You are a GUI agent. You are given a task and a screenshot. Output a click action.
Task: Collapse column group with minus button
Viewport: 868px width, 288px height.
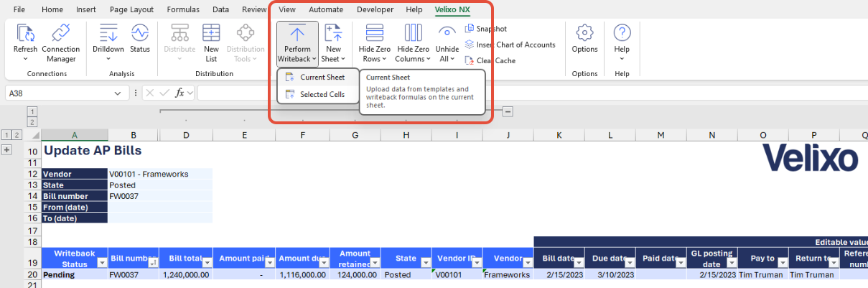pyautogui.click(x=508, y=111)
